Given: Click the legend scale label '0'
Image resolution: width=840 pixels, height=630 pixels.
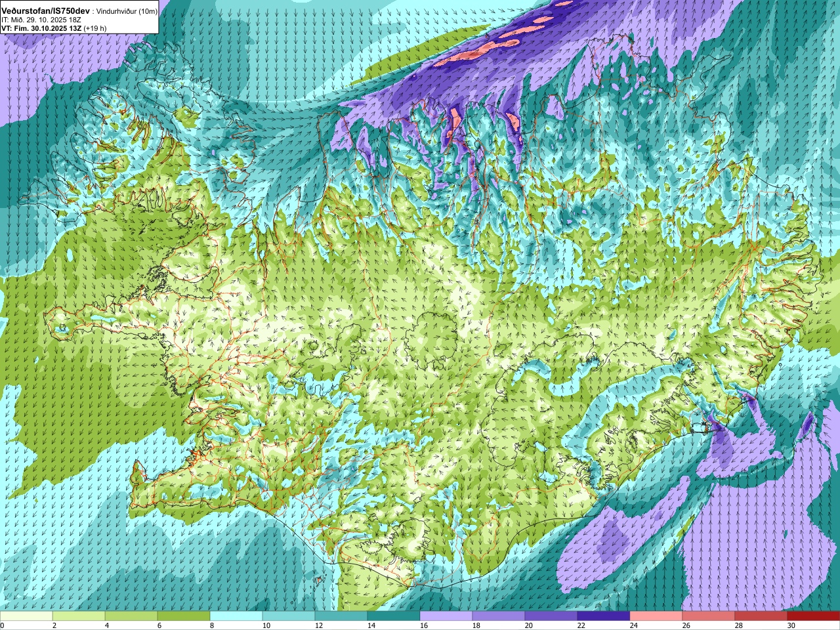Looking at the screenshot, I should click(2, 625).
